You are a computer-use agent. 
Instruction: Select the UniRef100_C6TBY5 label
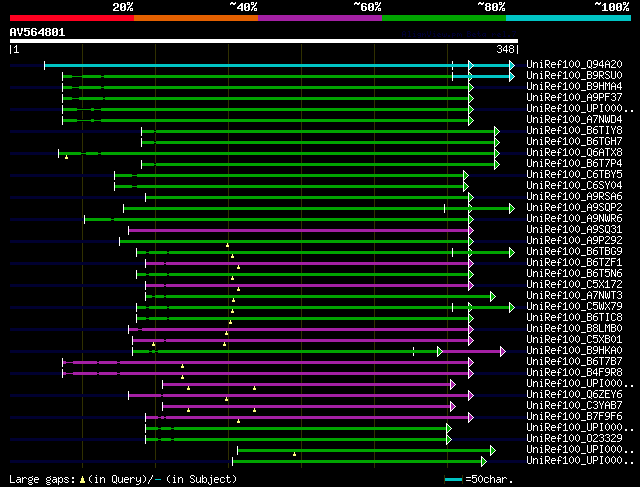click(x=574, y=175)
